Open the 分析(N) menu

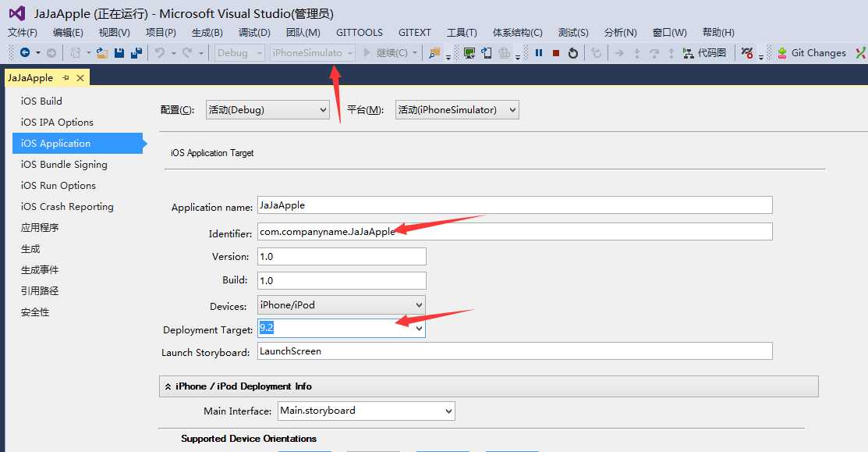point(621,32)
